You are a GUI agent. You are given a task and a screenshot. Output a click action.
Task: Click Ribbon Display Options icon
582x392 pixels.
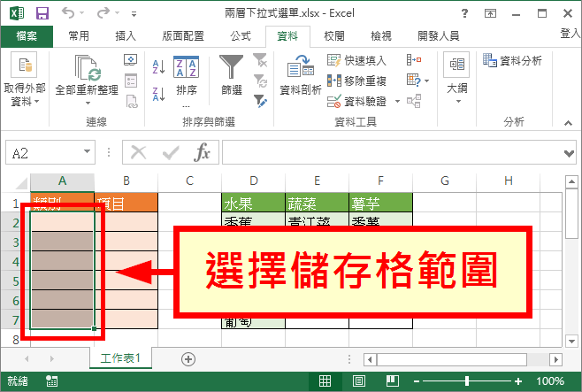point(490,14)
